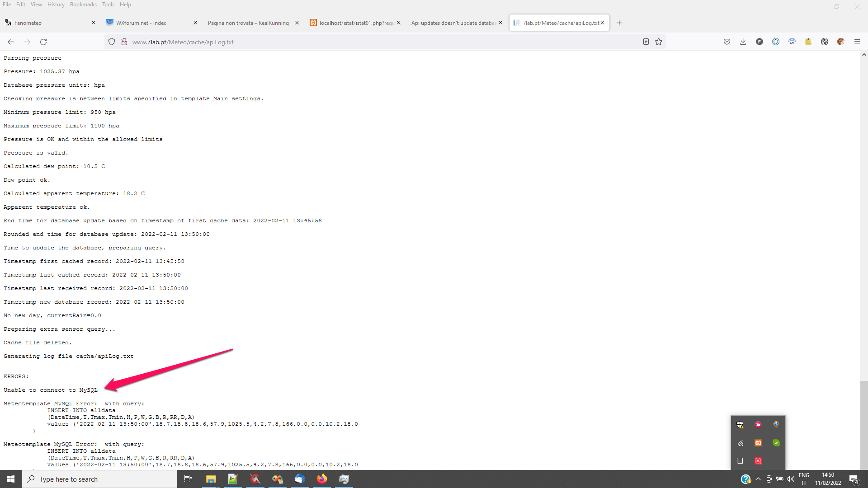
Task: Reload the current page
Action: pos(43,42)
